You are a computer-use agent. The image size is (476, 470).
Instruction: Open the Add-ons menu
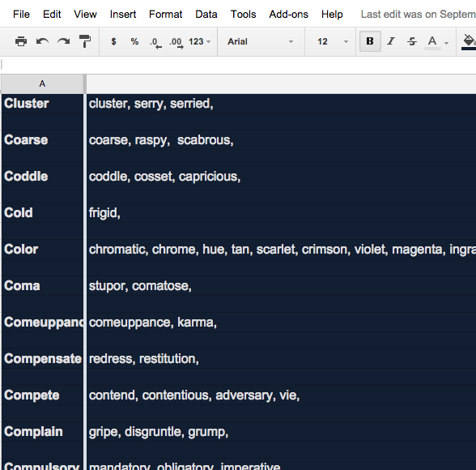pos(289,15)
